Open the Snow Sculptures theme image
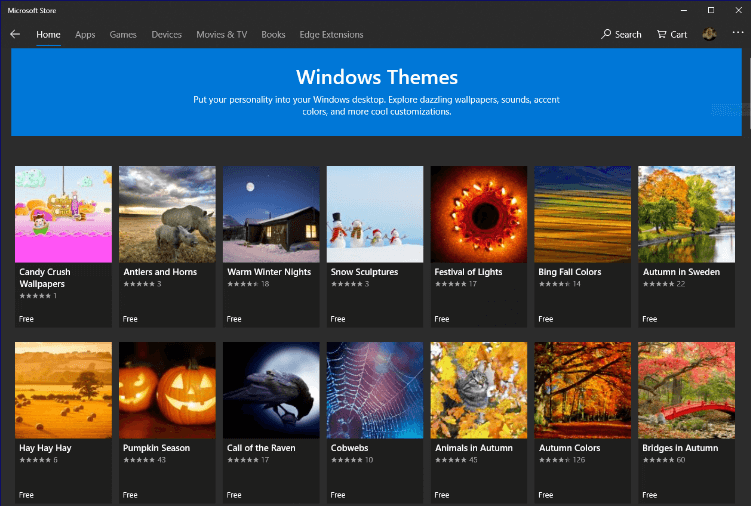This screenshot has width=751, height=506. click(375, 214)
